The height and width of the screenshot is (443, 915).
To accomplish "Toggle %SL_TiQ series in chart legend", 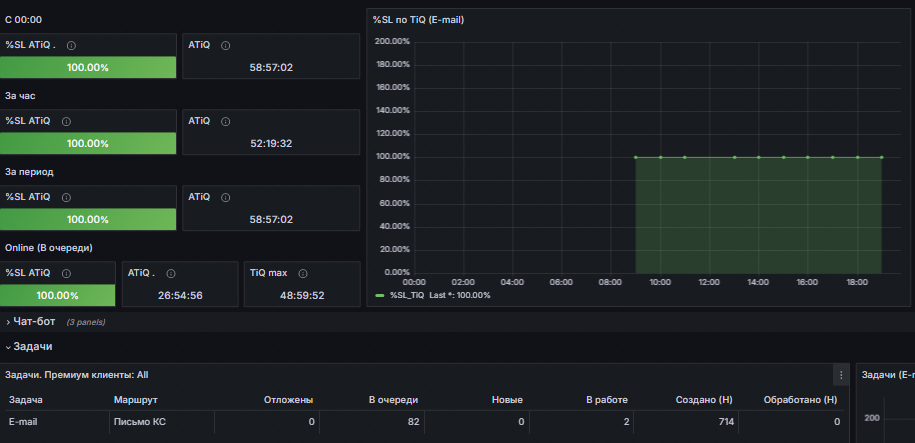I will pos(409,295).
